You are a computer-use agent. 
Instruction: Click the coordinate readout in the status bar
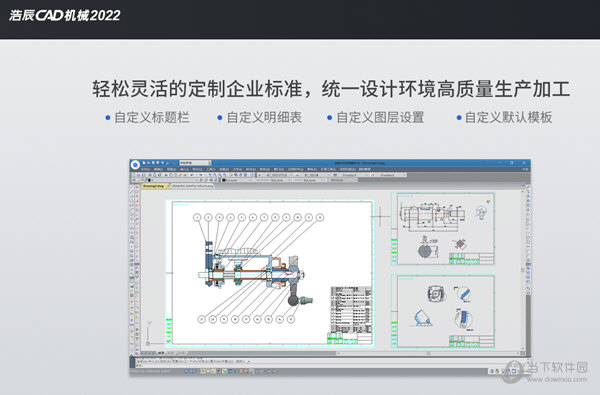pyautogui.click(x=150, y=371)
